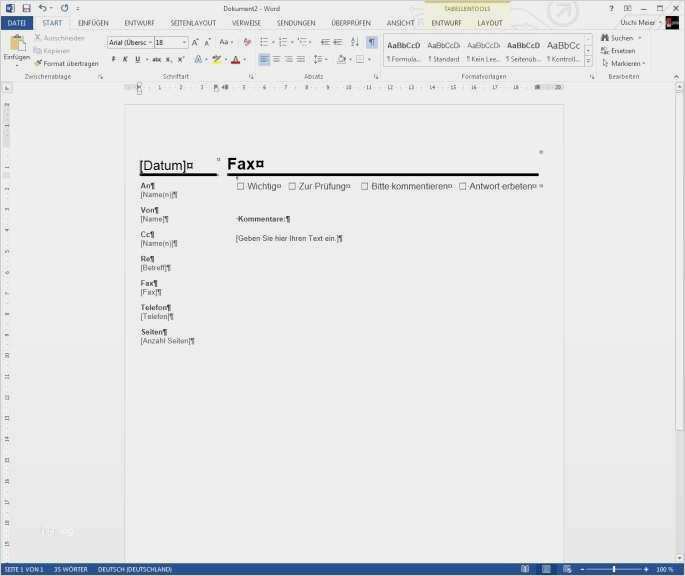Click the show paragraph marks (¶) button

(372, 42)
